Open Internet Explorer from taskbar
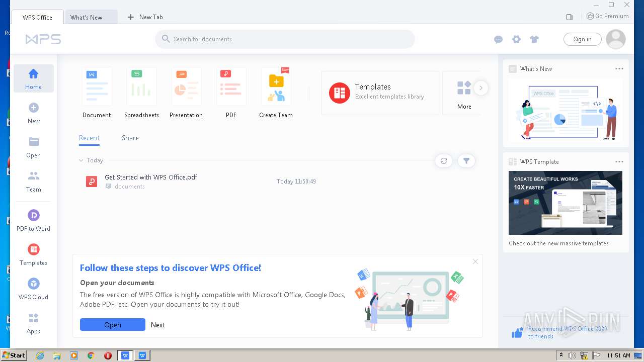This screenshot has width=644, height=362. pyautogui.click(x=40, y=355)
